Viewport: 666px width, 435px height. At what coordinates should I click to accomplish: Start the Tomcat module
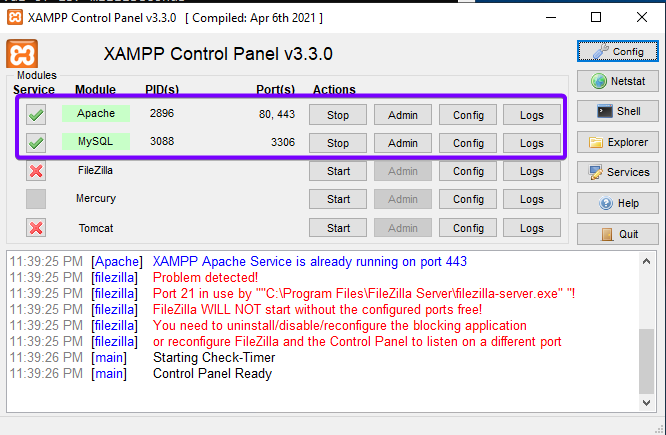338,228
